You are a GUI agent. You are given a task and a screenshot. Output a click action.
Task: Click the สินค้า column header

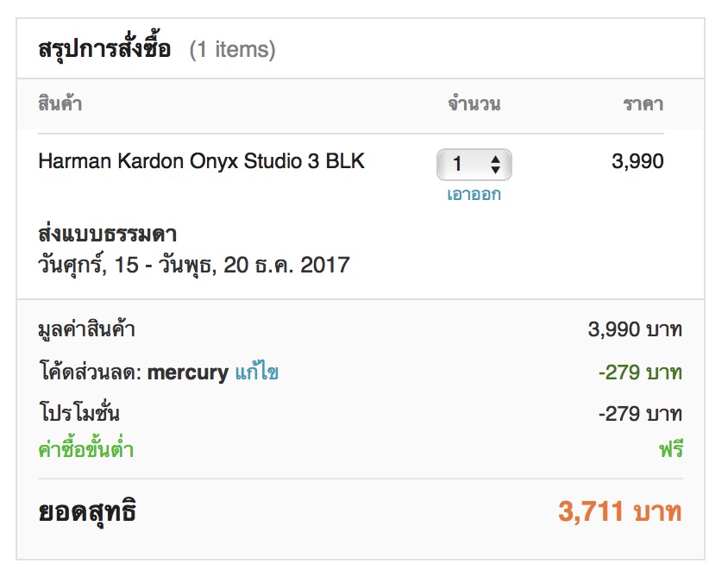coord(61,103)
